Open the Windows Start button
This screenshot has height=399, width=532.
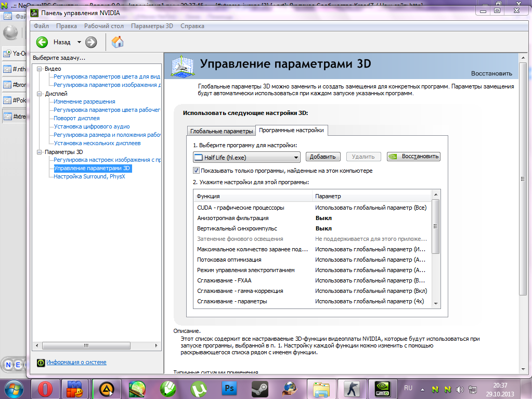[12, 390]
